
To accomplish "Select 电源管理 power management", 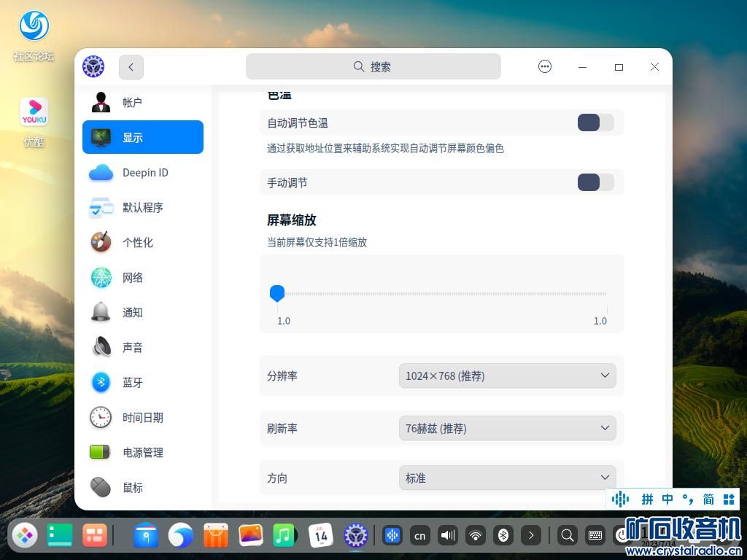I will tap(142, 453).
